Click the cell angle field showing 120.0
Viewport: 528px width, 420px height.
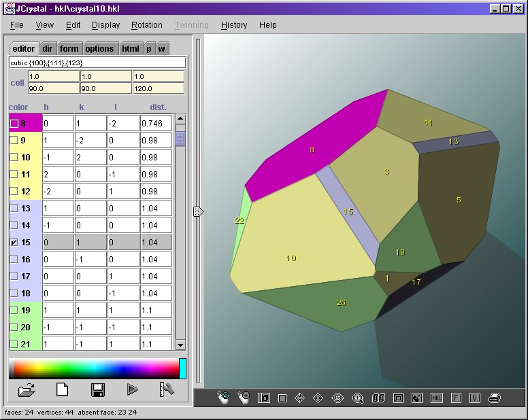coord(159,88)
